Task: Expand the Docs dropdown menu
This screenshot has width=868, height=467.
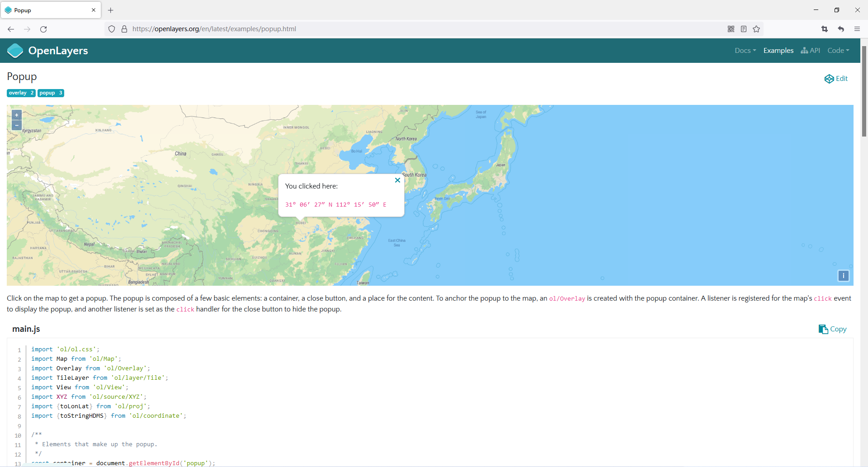Action: tap(745, 51)
